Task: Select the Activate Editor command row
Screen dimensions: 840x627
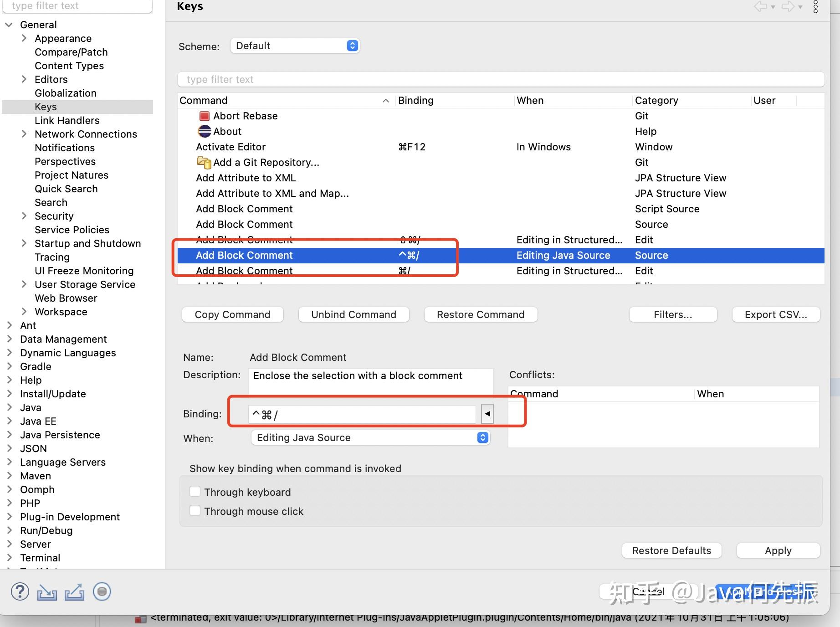Action: pyautogui.click(x=501, y=147)
